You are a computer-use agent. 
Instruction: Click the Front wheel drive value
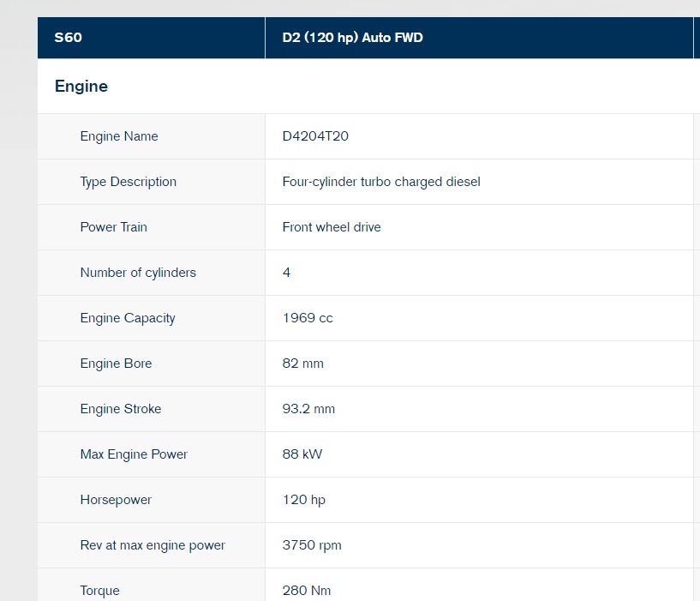point(332,227)
